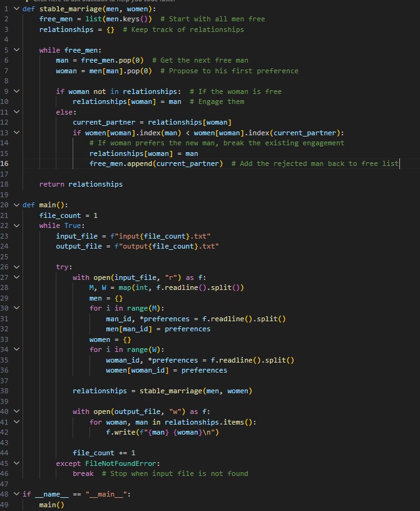This screenshot has width=420, height=511.
Task: Click 'input_file = f"input{file_count}.txt"' line
Action: pyautogui.click(x=133, y=236)
